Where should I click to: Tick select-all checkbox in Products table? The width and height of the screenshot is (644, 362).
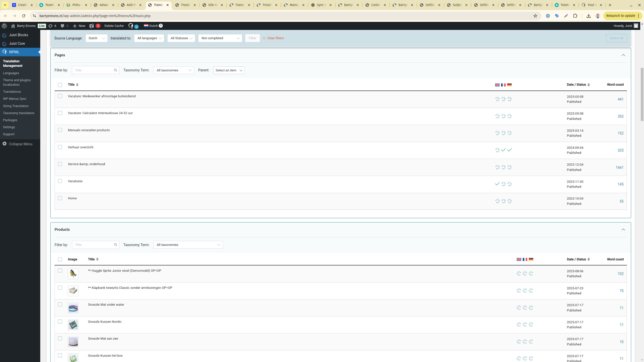pos(60,259)
